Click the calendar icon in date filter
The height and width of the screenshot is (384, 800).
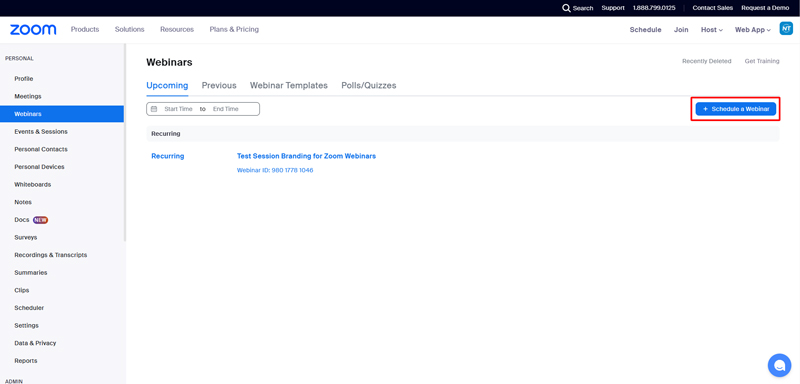(x=154, y=109)
